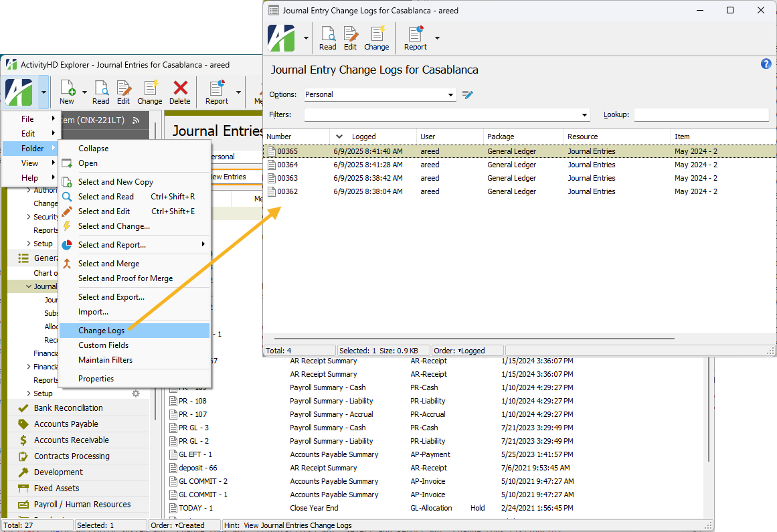Click the Package column header
The width and height of the screenshot is (777, 532).
coord(524,137)
